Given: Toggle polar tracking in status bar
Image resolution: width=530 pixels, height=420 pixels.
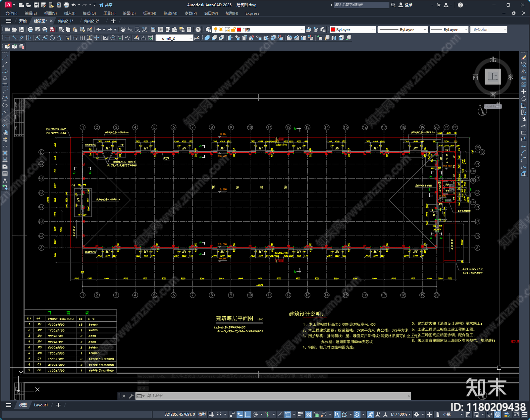Looking at the screenshot, I should point(255,414).
